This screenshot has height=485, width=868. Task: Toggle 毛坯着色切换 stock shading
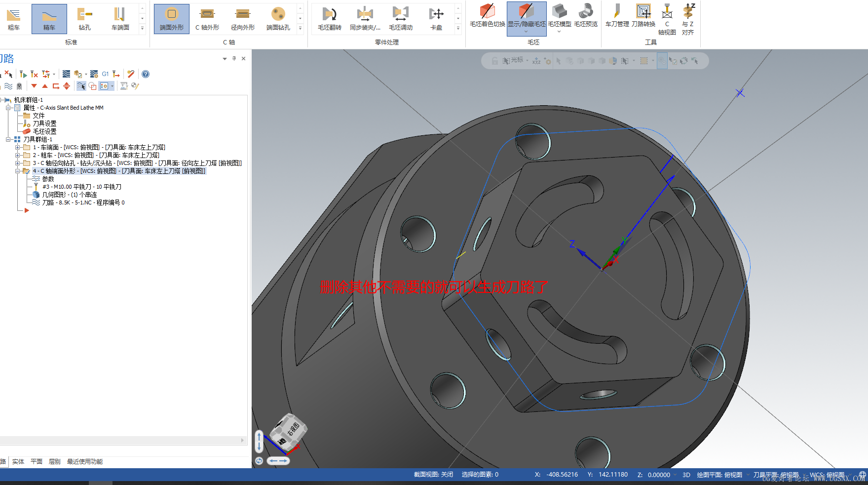[488, 15]
